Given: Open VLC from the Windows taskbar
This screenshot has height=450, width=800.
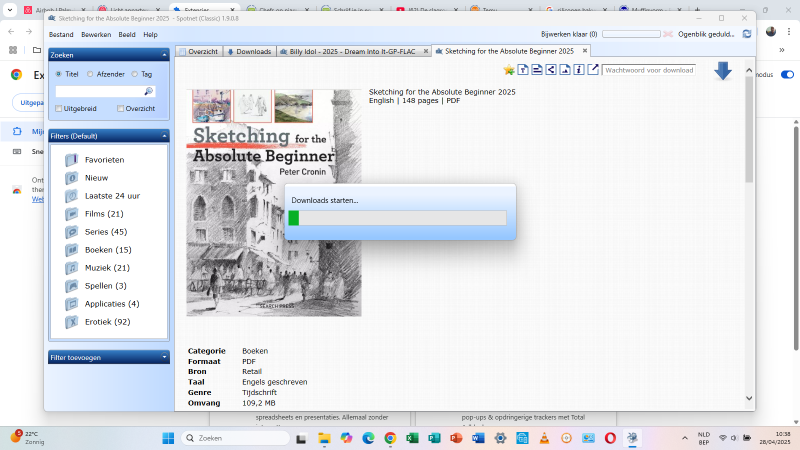Looking at the screenshot, I should coord(544,438).
